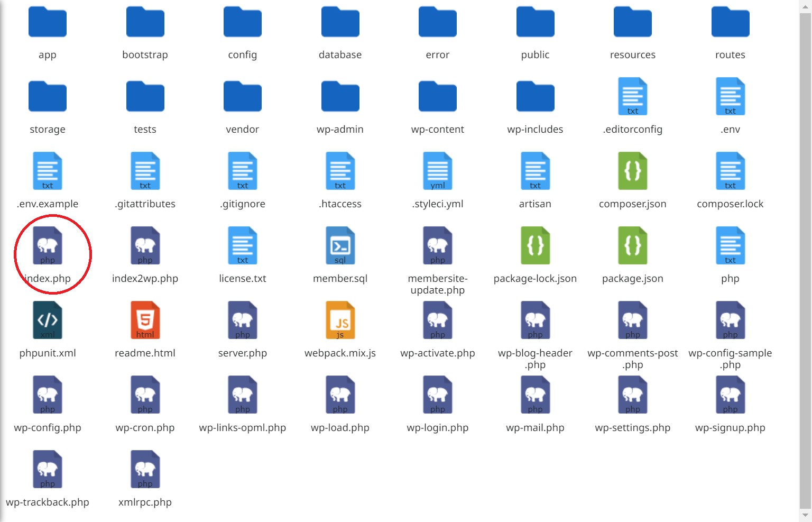The height and width of the screenshot is (522, 812).
Task: Select the config folder icon
Action: [x=243, y=22]
